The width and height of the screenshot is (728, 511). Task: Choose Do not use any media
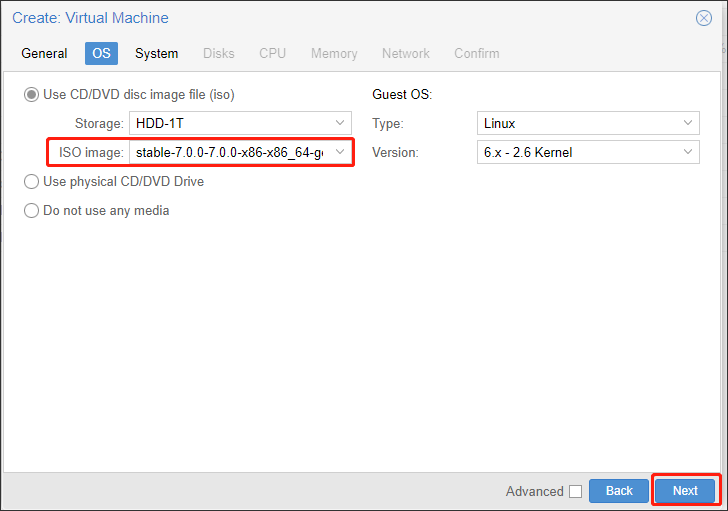pos(31,211)
